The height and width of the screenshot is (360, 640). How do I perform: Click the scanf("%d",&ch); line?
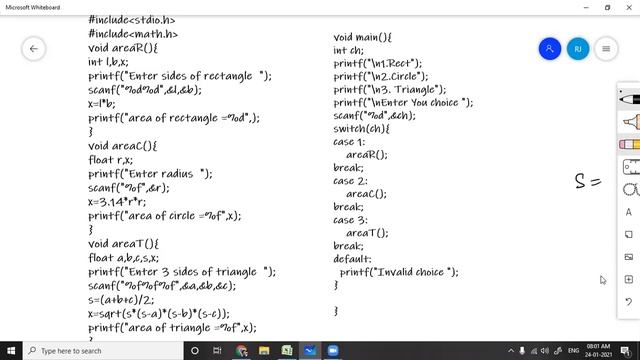374,116
